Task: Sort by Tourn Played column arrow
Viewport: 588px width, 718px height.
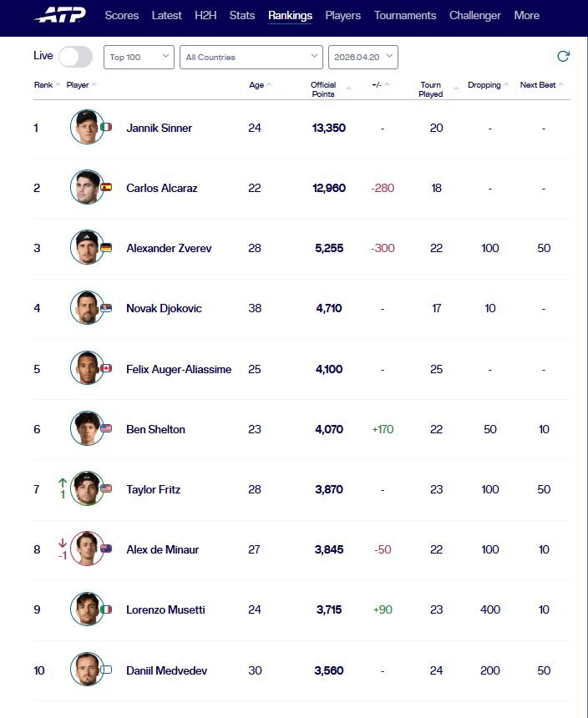Action: (x=456, y=88)
